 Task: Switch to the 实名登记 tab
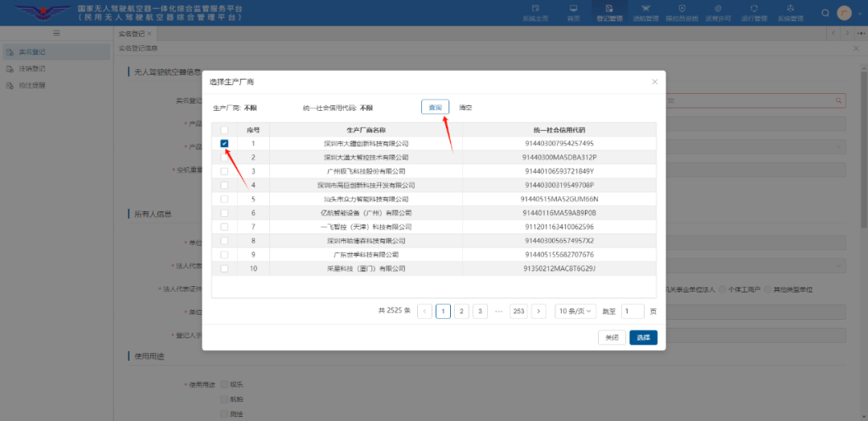coord(132,34)
